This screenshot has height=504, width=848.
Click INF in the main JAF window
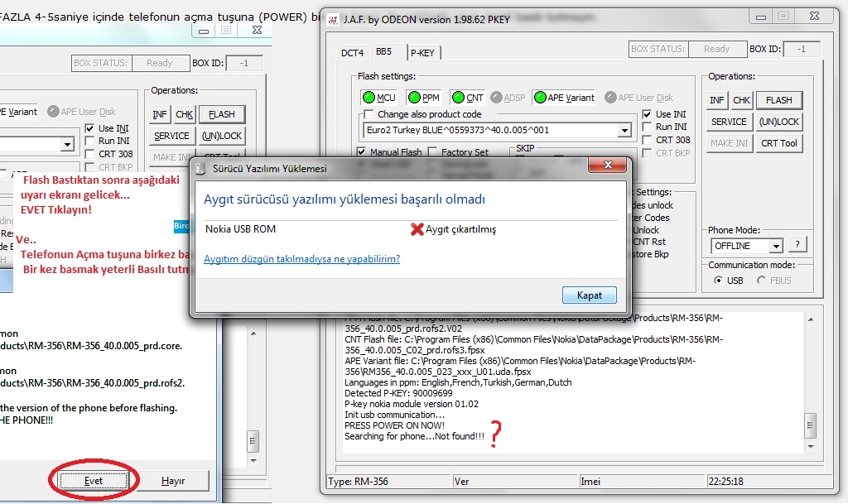click(717, 100)
